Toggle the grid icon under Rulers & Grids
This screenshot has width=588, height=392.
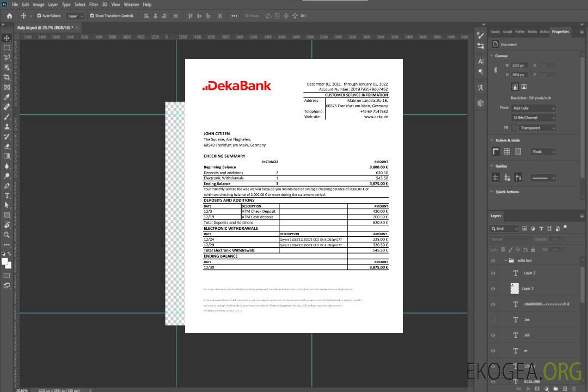(x=507, y=151)
